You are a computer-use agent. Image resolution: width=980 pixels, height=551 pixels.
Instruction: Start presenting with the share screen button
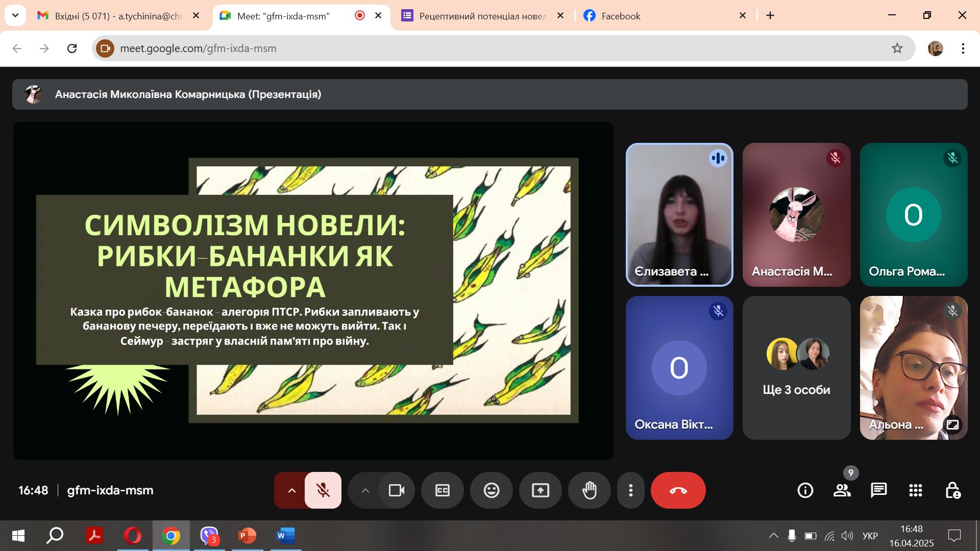click(541, 490)
